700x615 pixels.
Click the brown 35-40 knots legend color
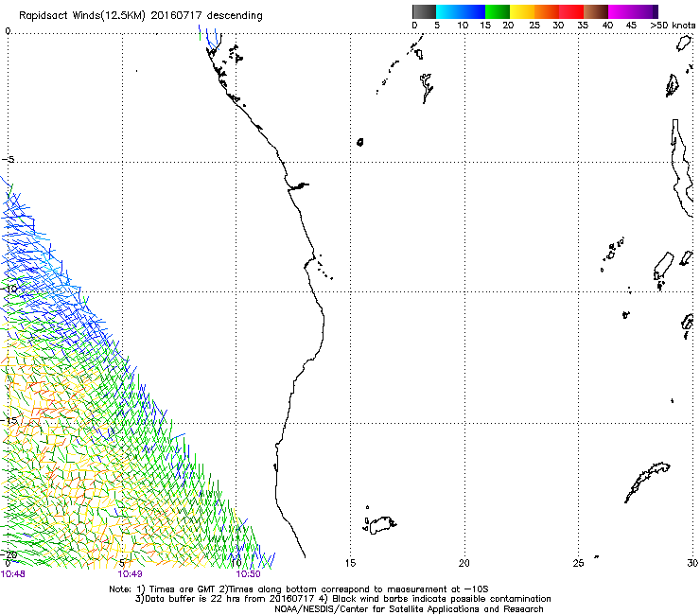coord(596,11)
